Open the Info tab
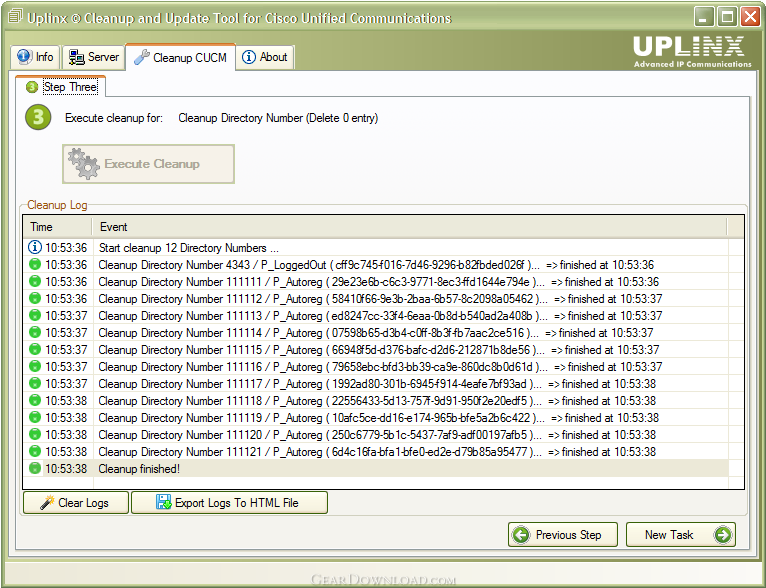This screenshot has height=588, width=766. 35,57
